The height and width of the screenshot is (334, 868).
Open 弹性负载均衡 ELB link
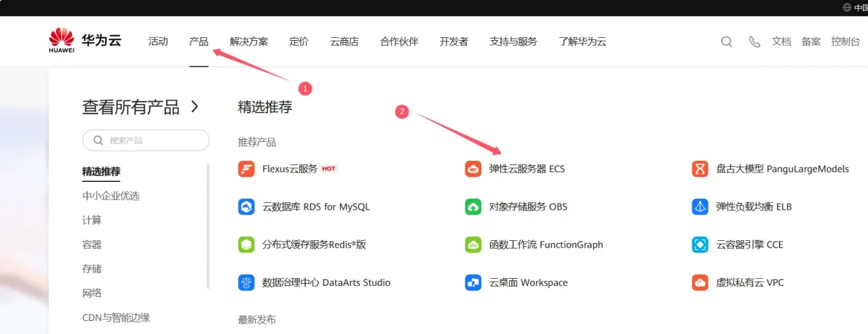click(x=754, y=207)
